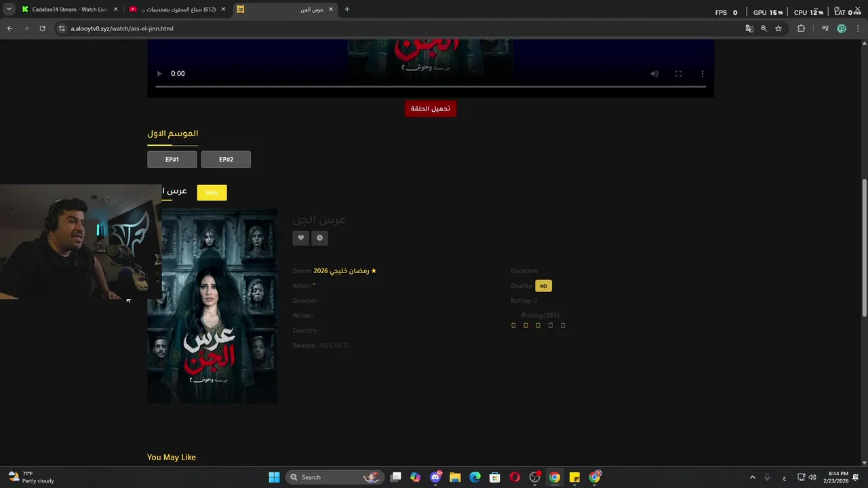
Task: Enter fullscreen in the video player
Action: pos(678,74)
